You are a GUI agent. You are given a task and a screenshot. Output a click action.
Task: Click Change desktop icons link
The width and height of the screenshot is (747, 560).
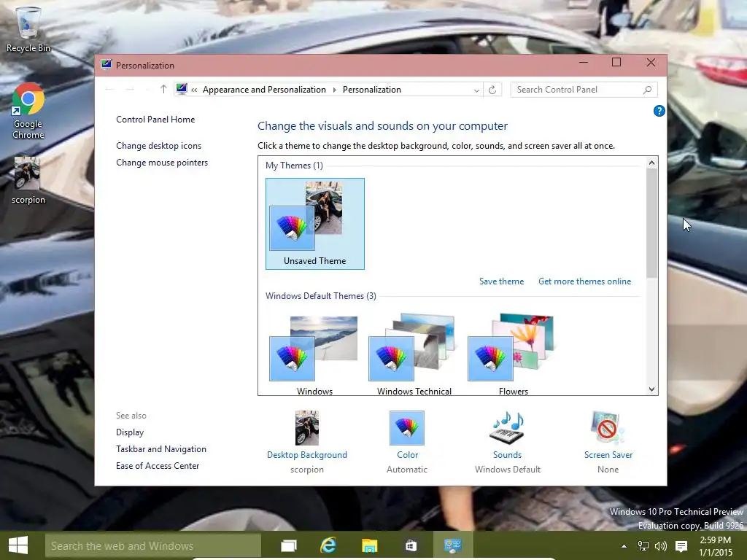coord(158,146)
